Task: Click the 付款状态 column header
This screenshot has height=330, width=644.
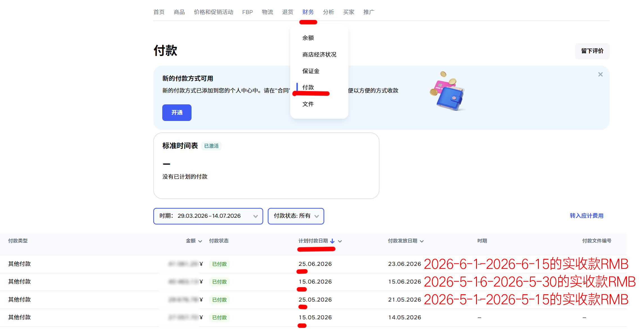Action: [x=219, y=241]
